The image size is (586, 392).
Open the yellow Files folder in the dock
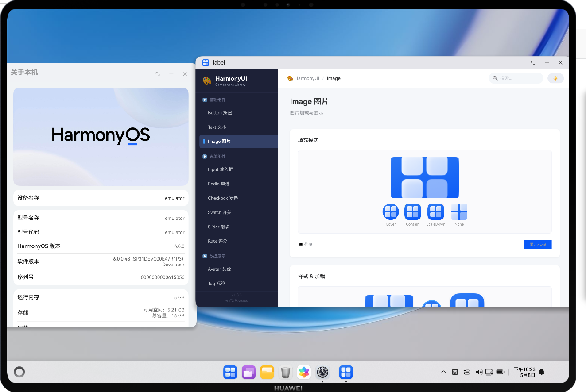pos(267,373)
